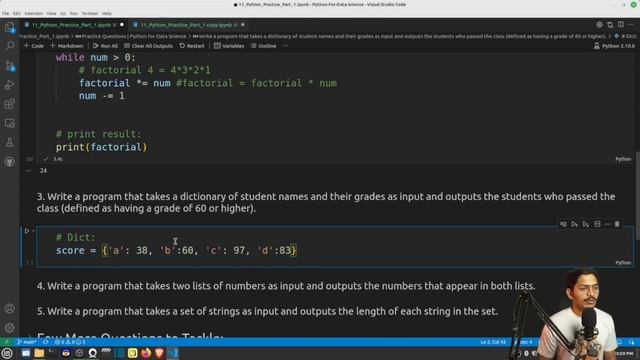Open the Extensions view
Image resolution: width=640 pixels, height=360 pixels.
[9, 104]
